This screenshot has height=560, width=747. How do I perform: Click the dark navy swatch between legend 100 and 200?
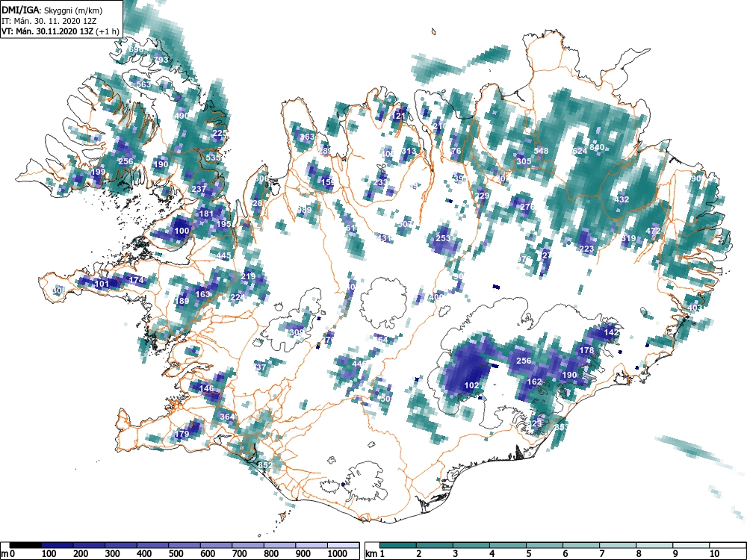click(x=58, y=545)
